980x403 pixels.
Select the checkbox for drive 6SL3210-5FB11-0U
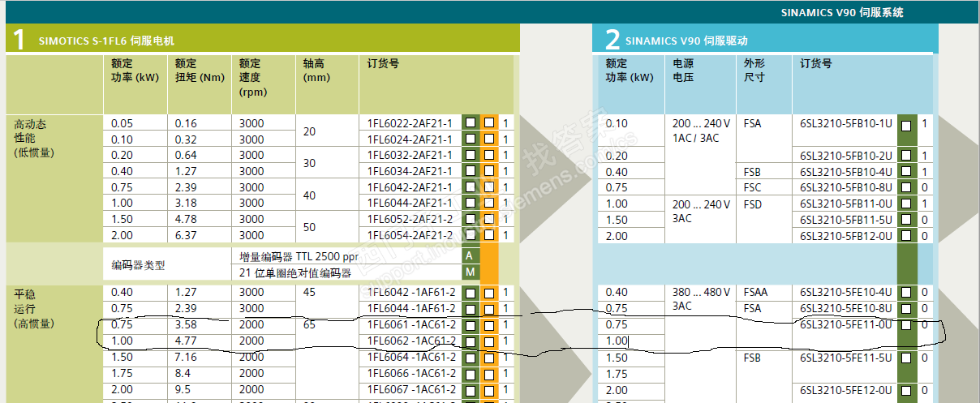coord(906,204)
